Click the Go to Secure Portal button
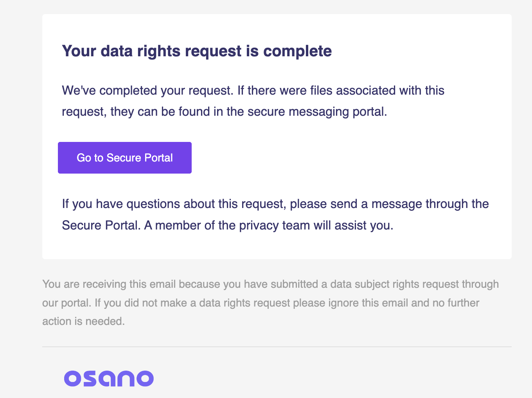Viewport: 532px width, 398px height. click(x=124, y=158)
